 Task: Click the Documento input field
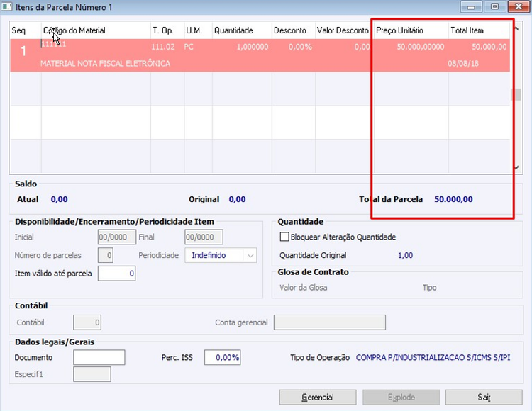pyautogui.click(x=99, y=357)
